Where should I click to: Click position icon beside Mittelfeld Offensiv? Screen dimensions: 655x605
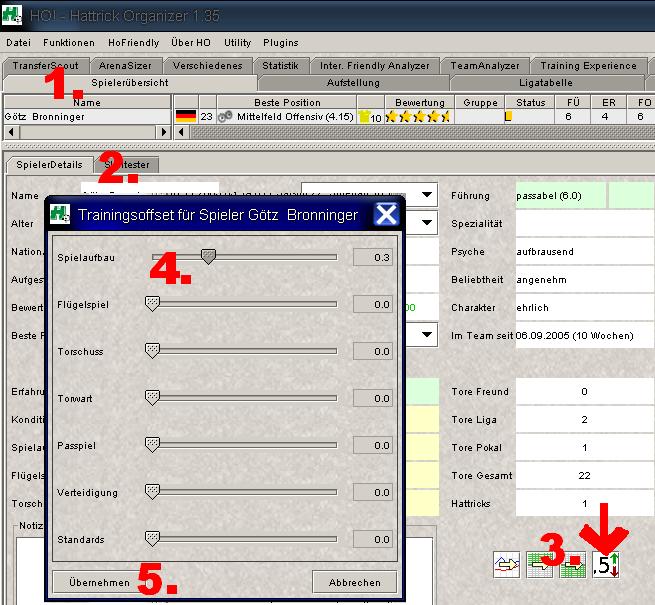[x=225, y=117]
